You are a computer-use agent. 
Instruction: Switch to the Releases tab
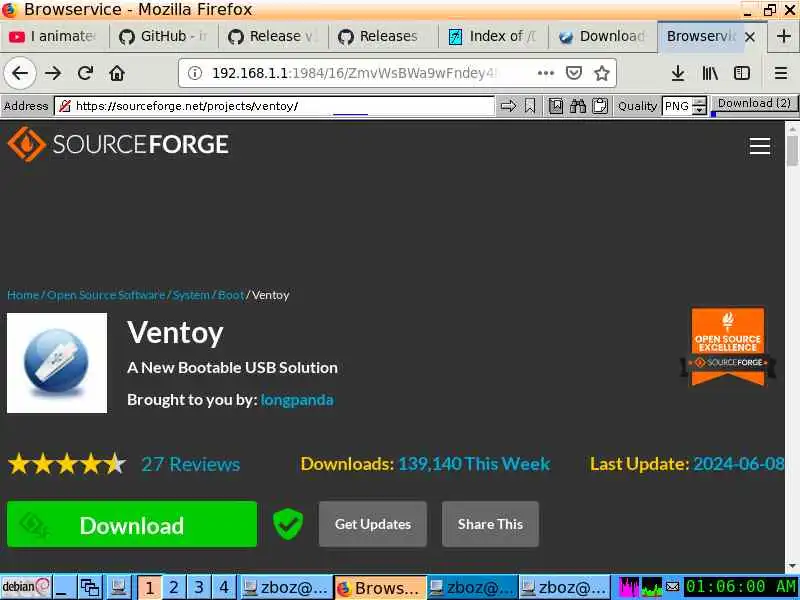click(x=383, y=36)
